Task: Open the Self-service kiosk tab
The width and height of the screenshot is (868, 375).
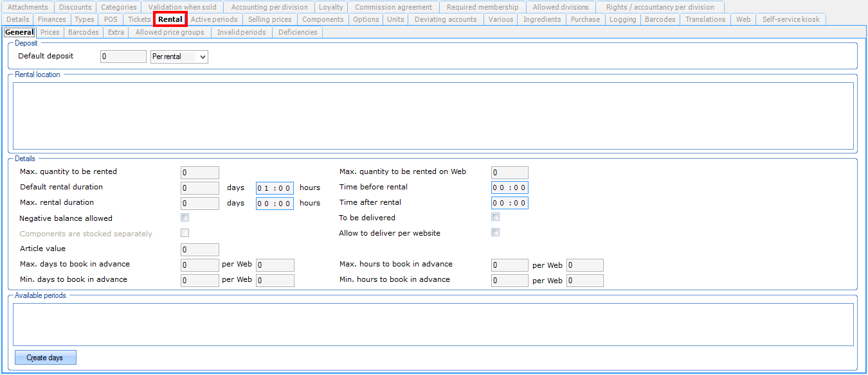Action: click(x=791, y=19)
